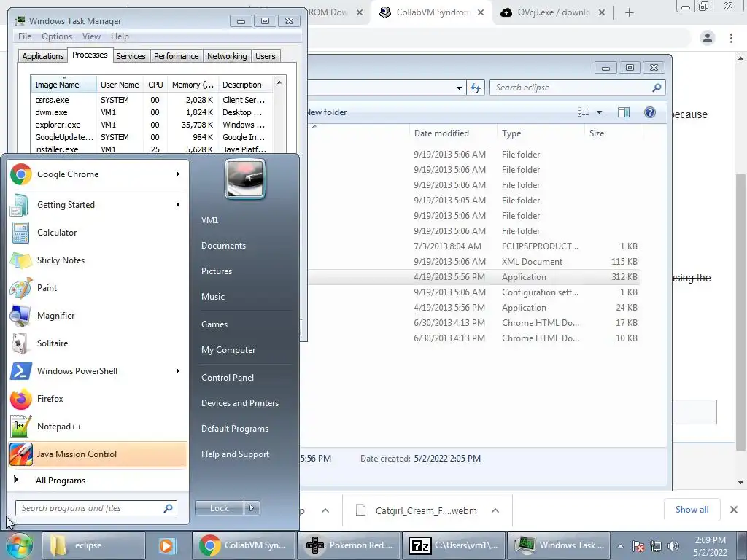Open eclipse folder taskbar button
The height and width of the screenshot is (560, 747).
pyautogui.click(x=93, y=545)
